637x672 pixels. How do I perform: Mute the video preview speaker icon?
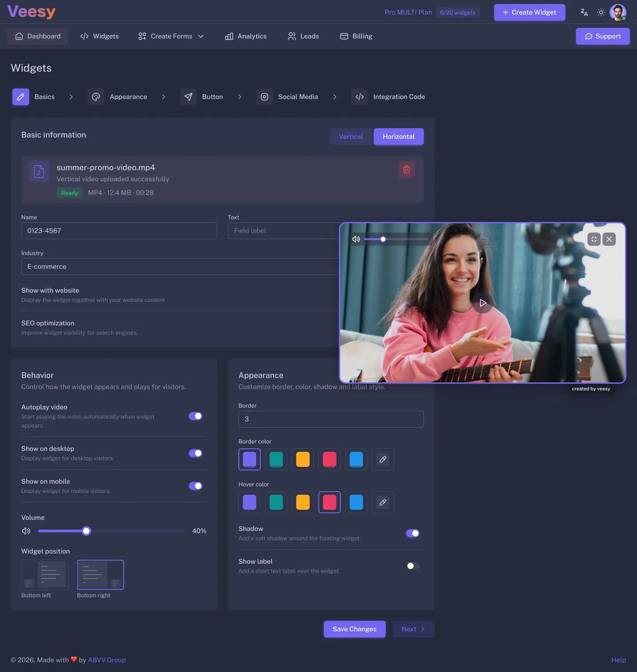pyautogui.click(x=356, y=239)
